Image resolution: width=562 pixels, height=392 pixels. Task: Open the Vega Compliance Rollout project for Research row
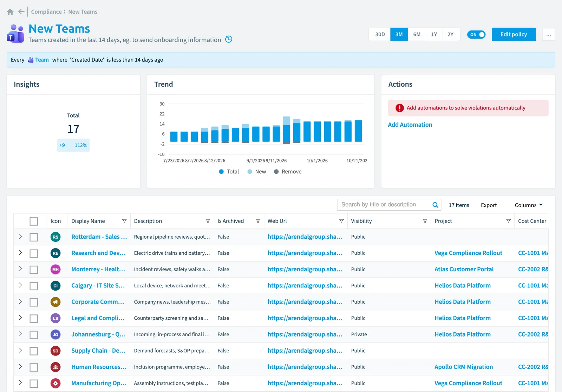tap(468, 253)
